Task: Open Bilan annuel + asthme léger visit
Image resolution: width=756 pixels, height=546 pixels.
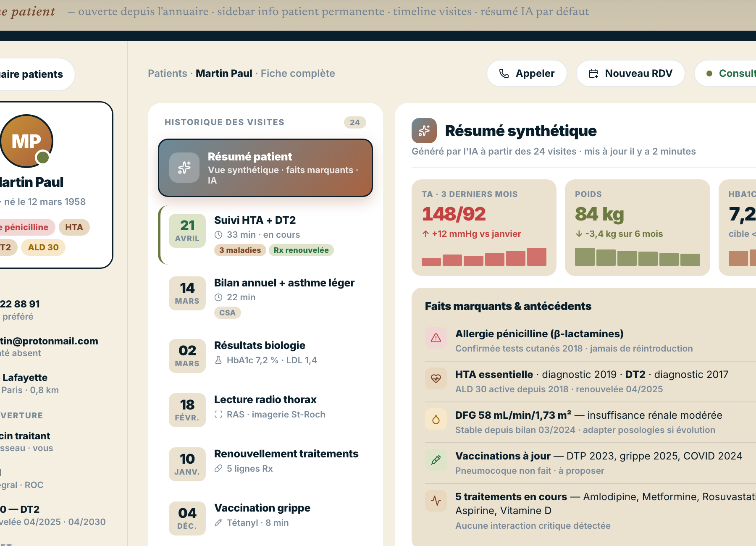Action: [265, 297]
